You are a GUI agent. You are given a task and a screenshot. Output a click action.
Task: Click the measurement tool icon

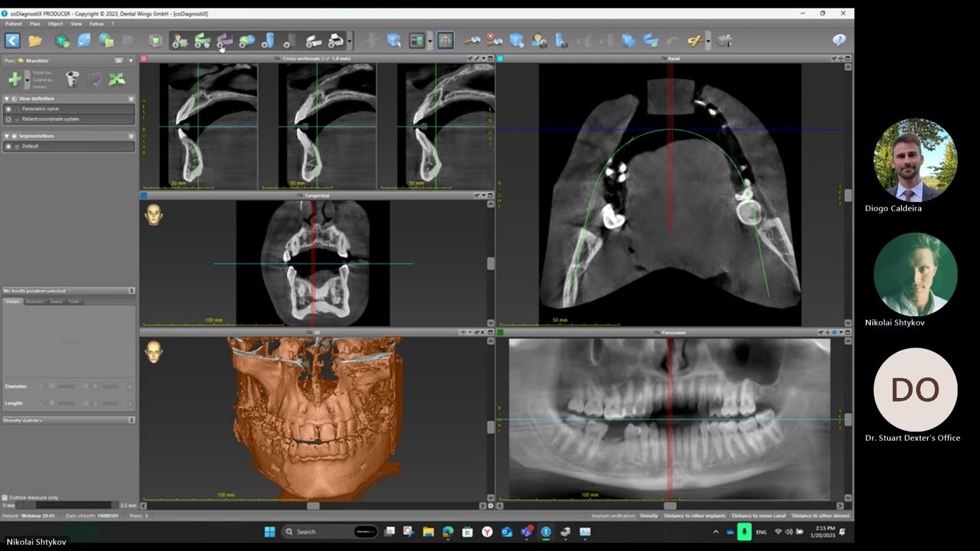(472, 41)
